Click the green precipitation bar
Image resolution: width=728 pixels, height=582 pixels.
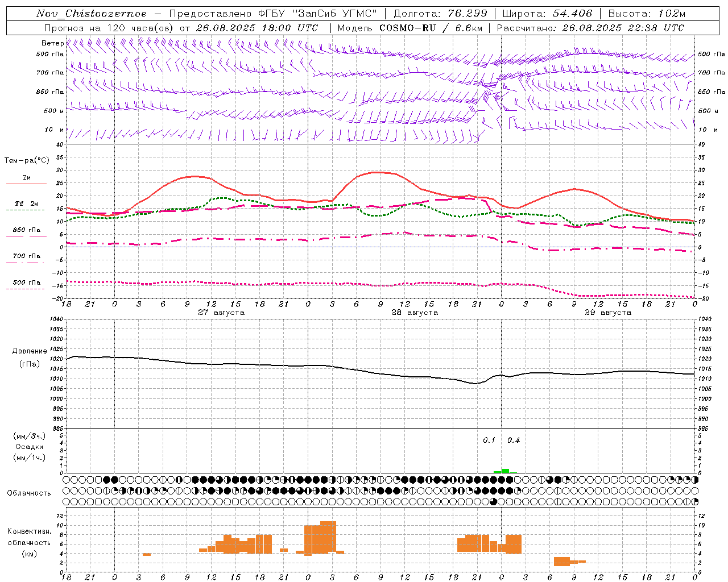[x=505, y=471]
